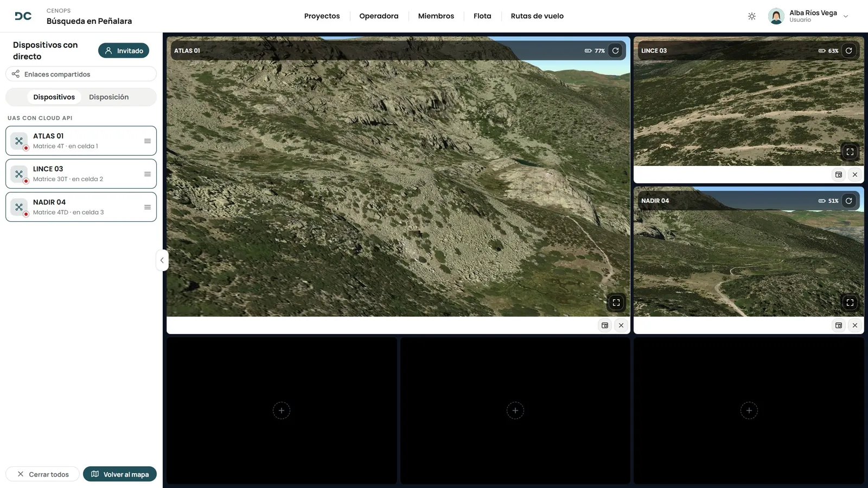Select the Dispositivos tab
Image resolution: width=868 pixels, height=488 pixels.
[54, 97]
